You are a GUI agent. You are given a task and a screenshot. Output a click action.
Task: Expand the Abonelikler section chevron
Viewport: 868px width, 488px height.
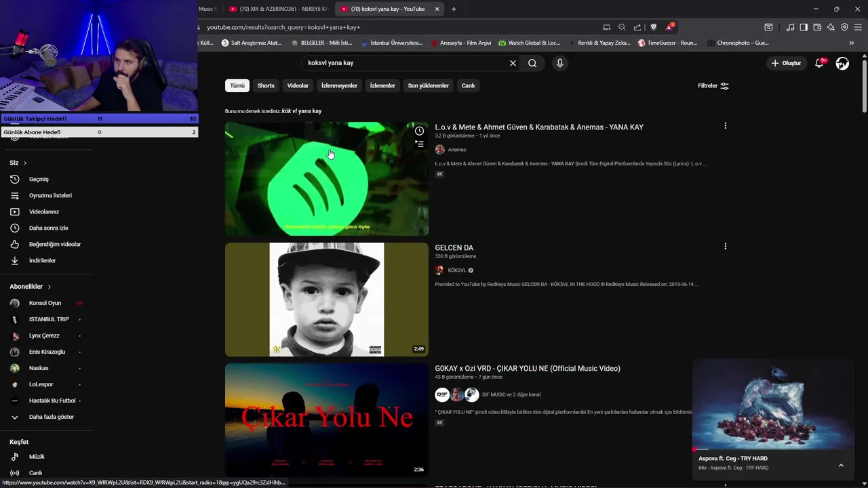coord(50,287)
